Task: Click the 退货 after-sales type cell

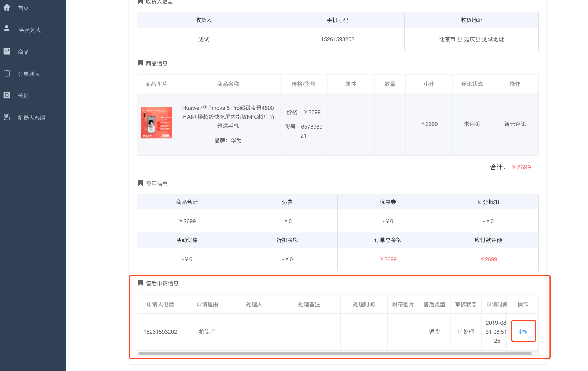Action: coord(434,332)
